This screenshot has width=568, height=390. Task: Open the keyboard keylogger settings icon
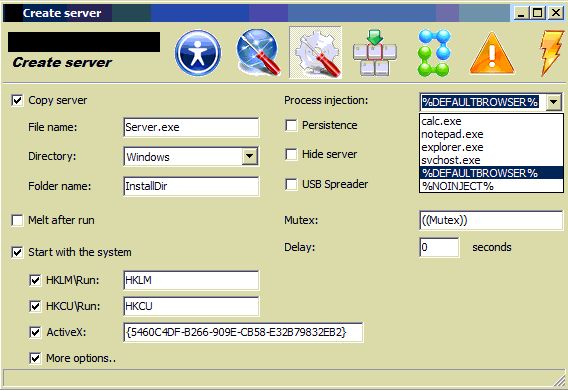[x=375, y=53]
